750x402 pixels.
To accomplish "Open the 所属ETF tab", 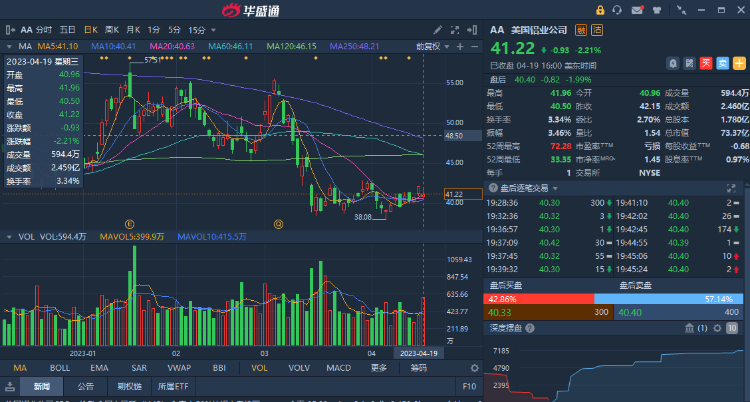I will [x=173, y=387].
